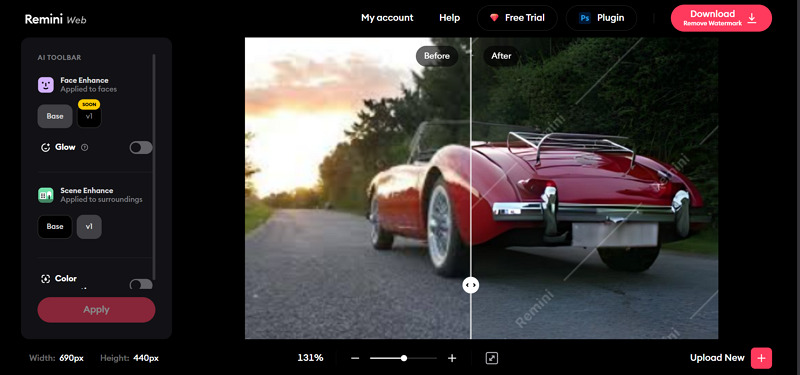The height and width of the screenshot is (375, 800).
Task: Open the Glow help info icon
Action: (x=85, y=147)
